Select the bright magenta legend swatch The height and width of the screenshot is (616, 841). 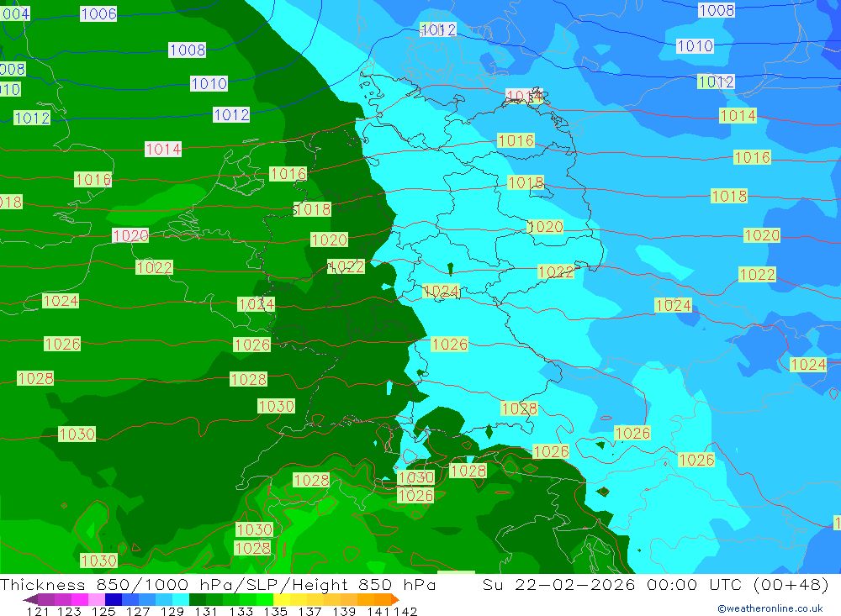[79, 599]
